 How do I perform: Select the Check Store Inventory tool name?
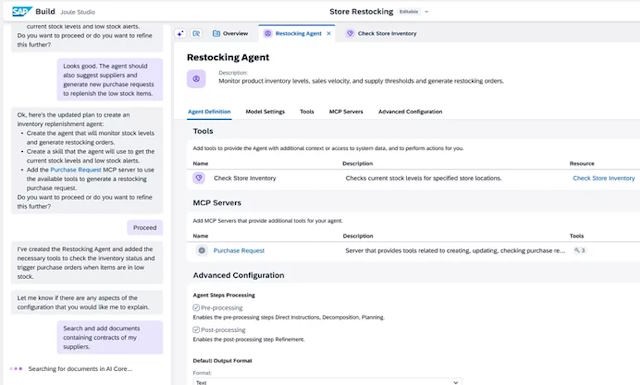(x=244, y=178)
